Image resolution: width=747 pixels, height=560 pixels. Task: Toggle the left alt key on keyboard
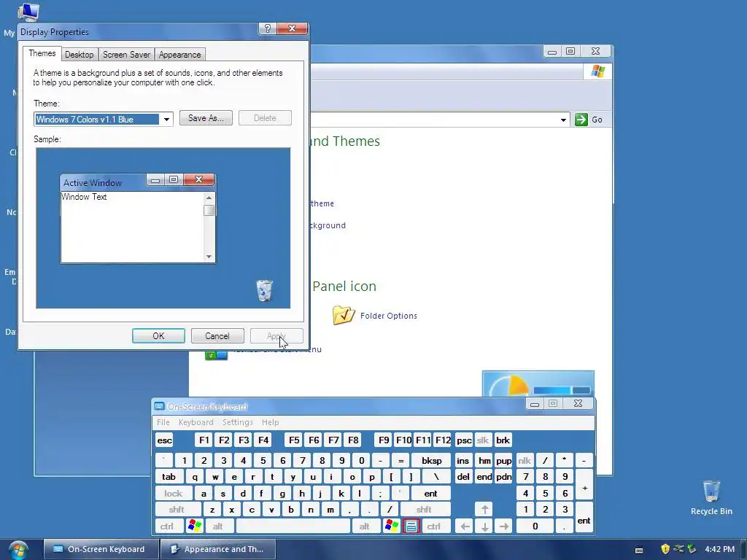point(218,526)
